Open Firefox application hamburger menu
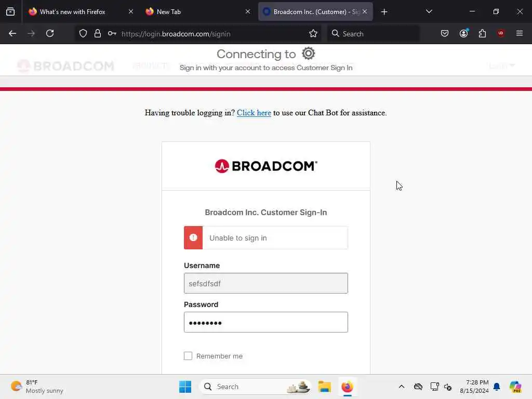Screen dimensions: 532x399 point(520,33)
